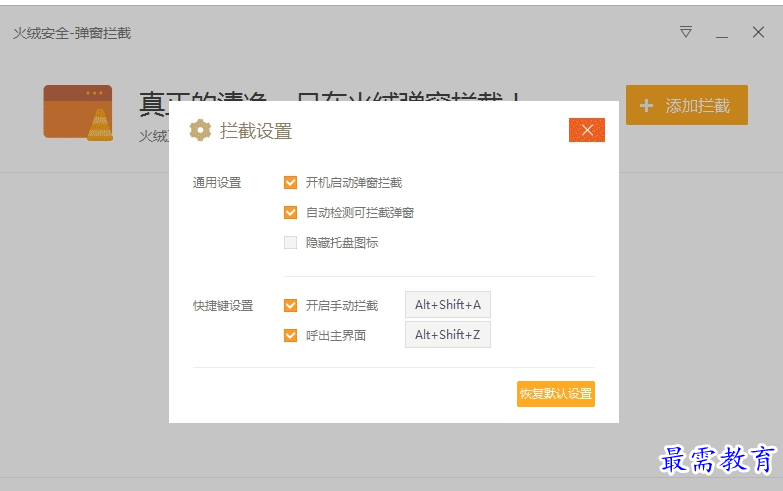Click the 通用设置 section label
783x491 pixels.
(x=217, y=183)
